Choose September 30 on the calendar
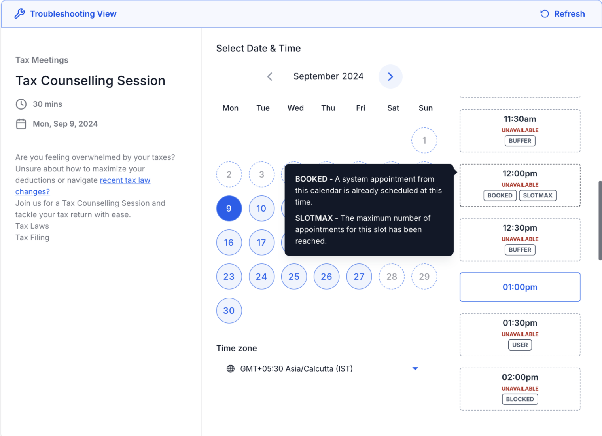Image resolution: width=602 pixels, height=436 pixels. [229, 310]
